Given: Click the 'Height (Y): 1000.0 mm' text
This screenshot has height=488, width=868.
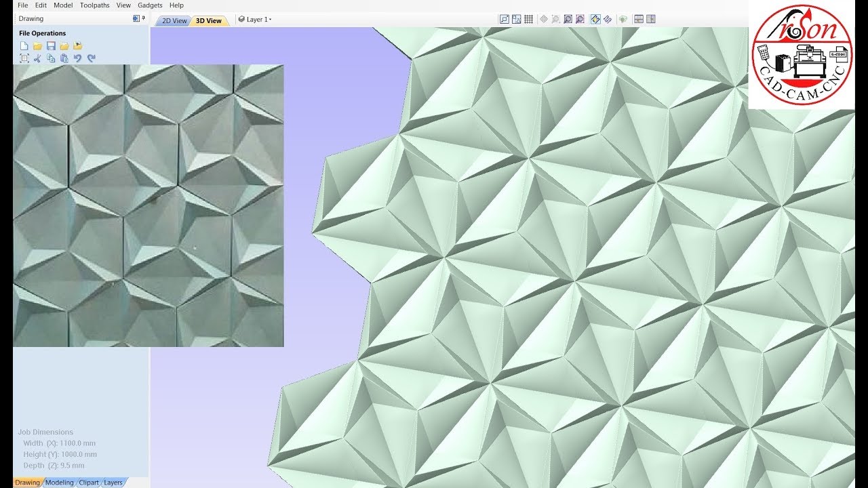Looking at the screenshot, I should [x=60, y=454].
